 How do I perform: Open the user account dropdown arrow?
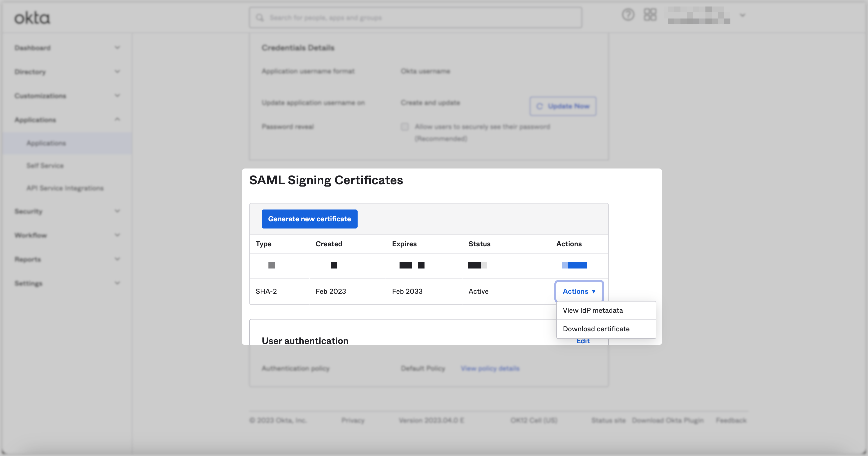click(x=742, y=15)
